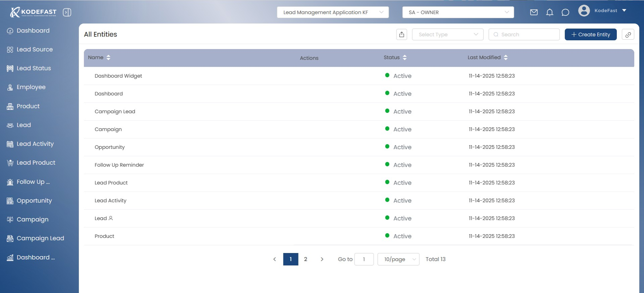Sort table by Status column

(405, 57)
